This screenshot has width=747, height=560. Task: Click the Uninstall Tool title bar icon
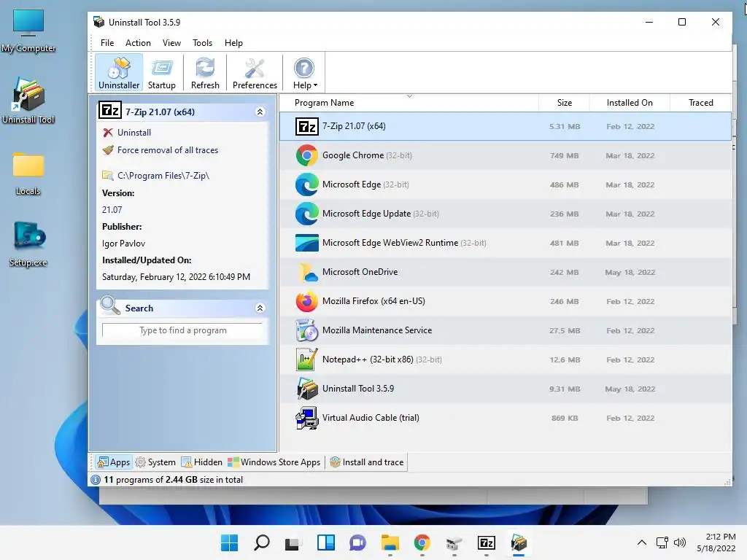pos(98,22)
